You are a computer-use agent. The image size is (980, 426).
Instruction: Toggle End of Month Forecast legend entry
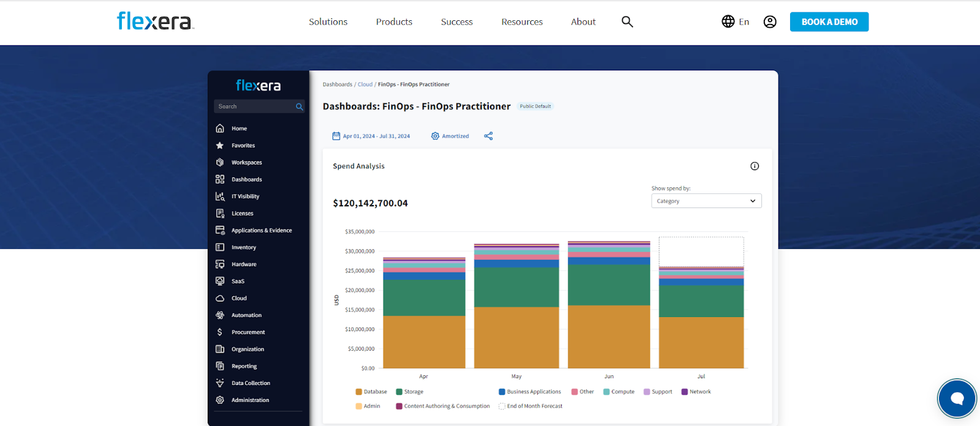click(530, 406)
